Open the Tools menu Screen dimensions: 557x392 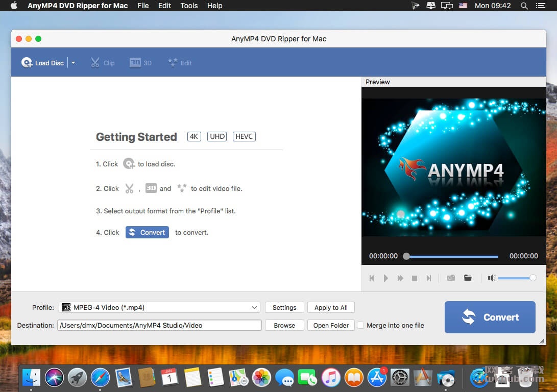tap(189, 6)
